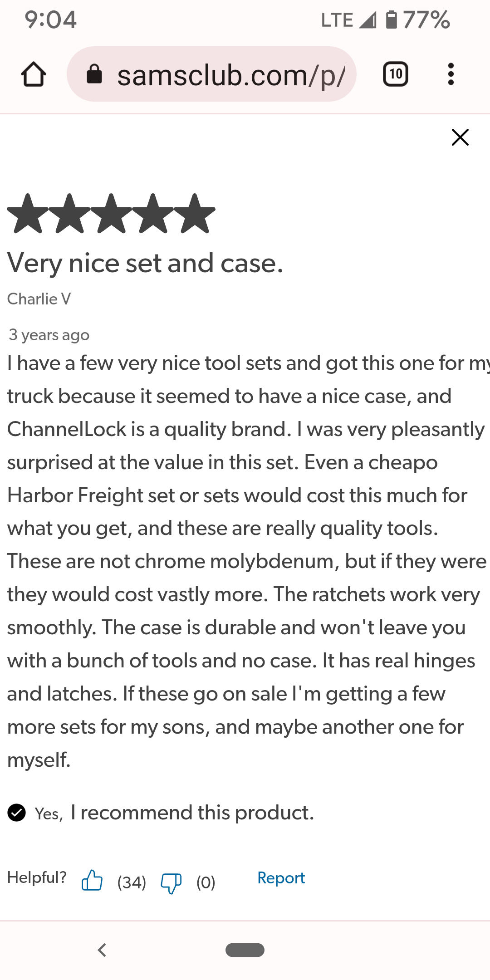The image size is (490, 980).
Task: Report this review
Action: [x=281, y=878]
